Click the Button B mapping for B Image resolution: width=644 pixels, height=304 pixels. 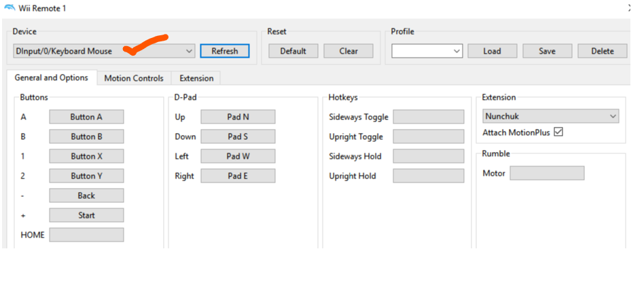click(x=86, y=136)
